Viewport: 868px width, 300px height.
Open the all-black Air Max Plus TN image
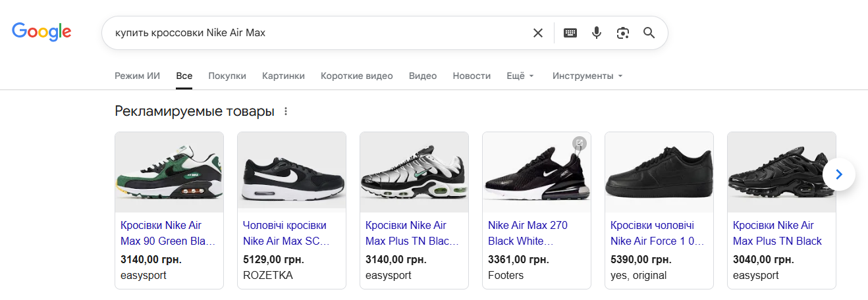coord(782,172)
